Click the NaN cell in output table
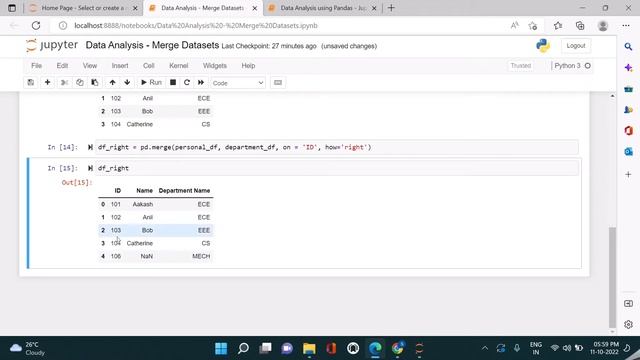 coord(147,256)
